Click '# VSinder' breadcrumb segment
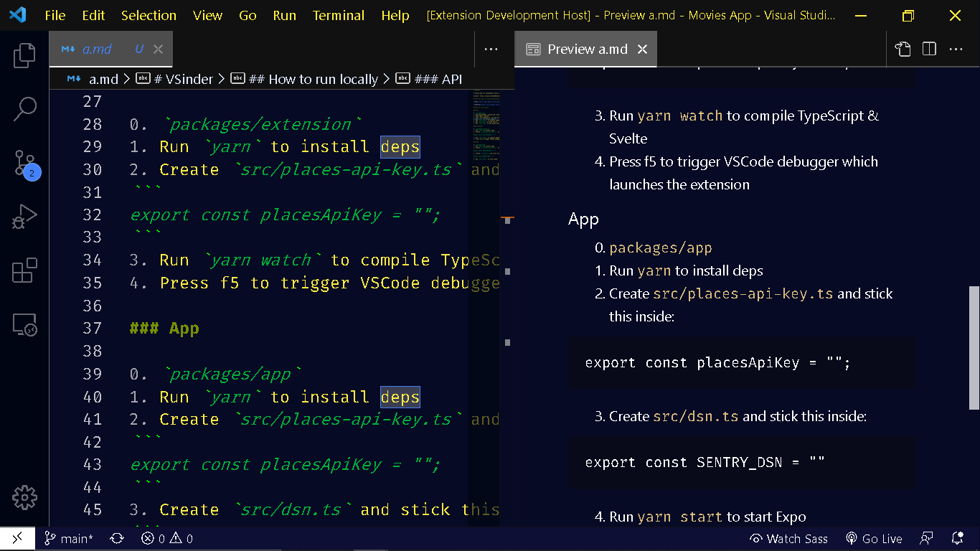 174,79
